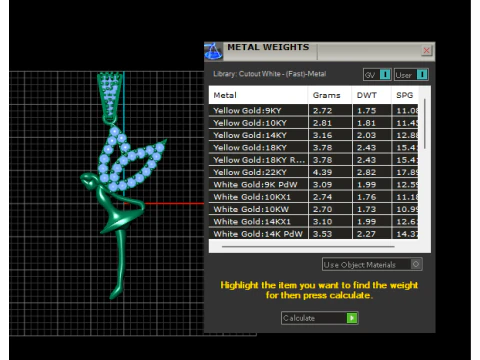This screenshot has height=360, width=480.
Task: Sort by the Grams column header
Action: 330,95
